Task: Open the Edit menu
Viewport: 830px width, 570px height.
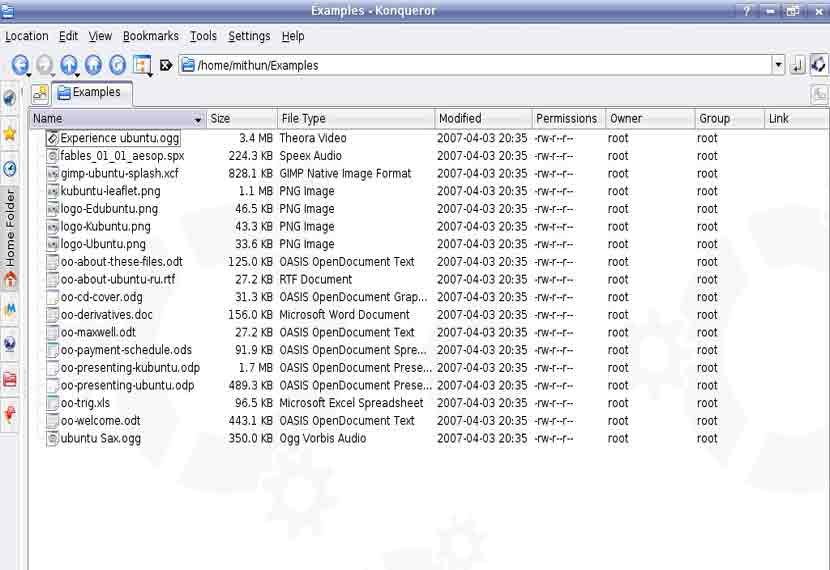Action: click(68, 36)
